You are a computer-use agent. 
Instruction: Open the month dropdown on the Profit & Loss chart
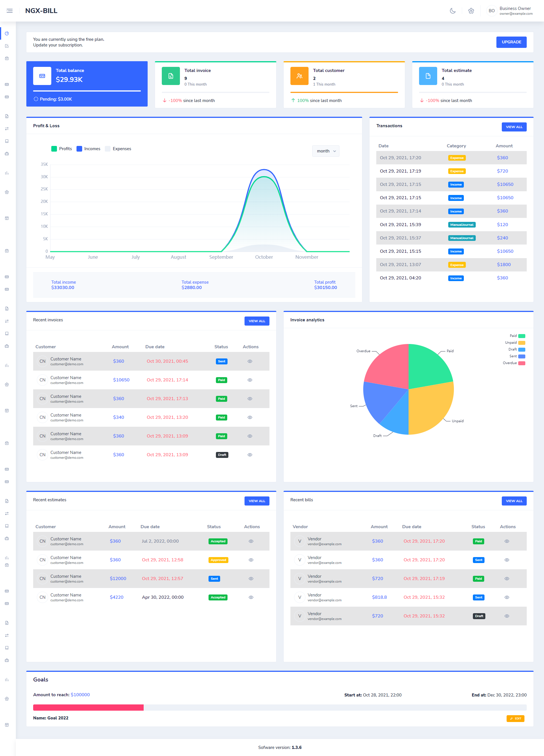click(x=325, y=151)
